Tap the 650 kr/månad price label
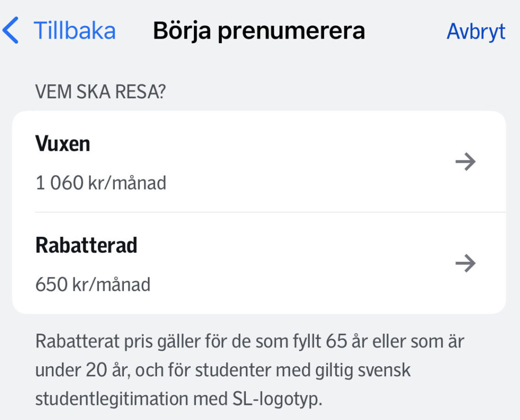Image resolution: width=520 pixels, height=420 pixels. (x=92, y=284)
